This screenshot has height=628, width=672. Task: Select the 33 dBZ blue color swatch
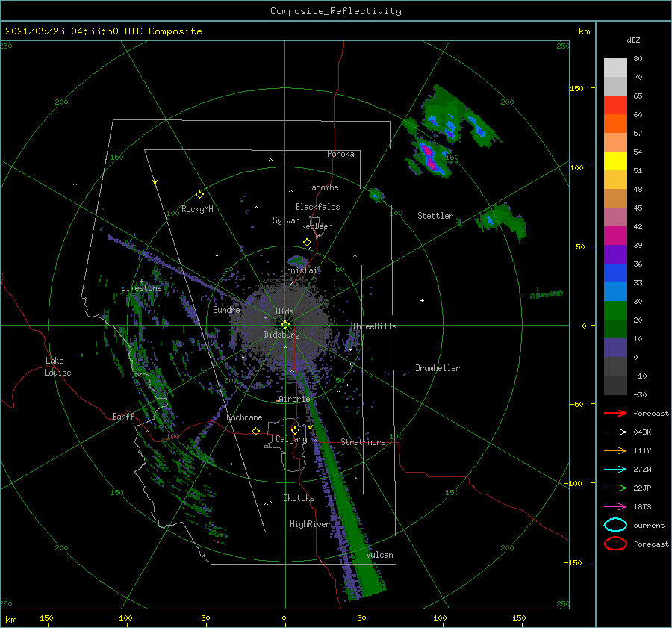pyautogui.click(x=615, y=273)
